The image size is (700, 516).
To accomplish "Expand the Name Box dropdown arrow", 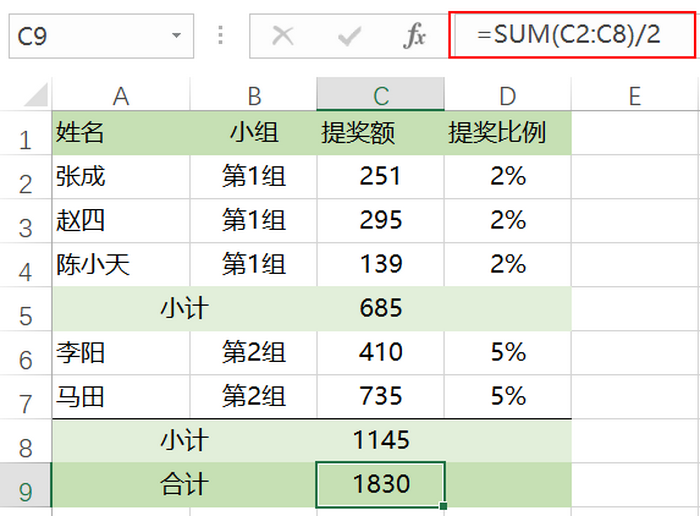I will point(177,37).
